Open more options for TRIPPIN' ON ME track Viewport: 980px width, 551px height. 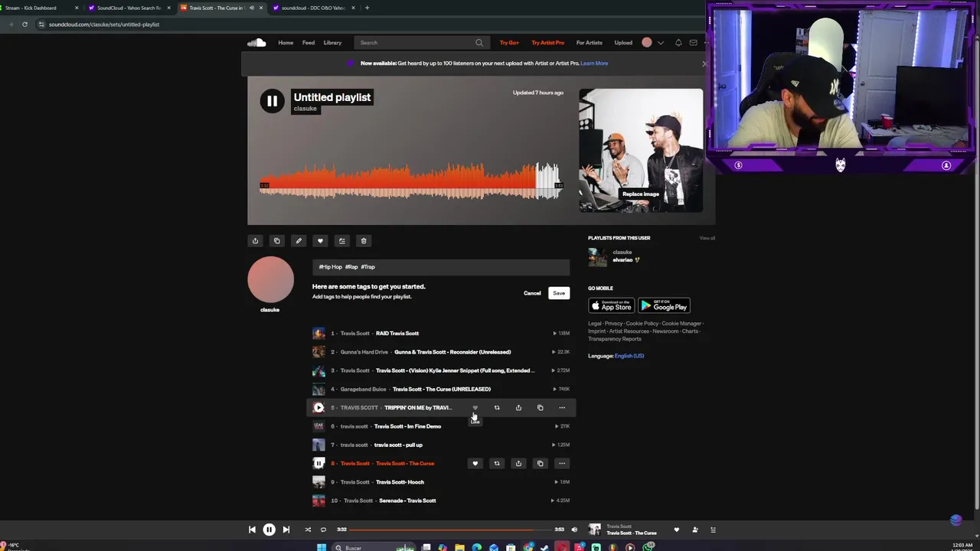pyautogui.click(x=562, y=408)
